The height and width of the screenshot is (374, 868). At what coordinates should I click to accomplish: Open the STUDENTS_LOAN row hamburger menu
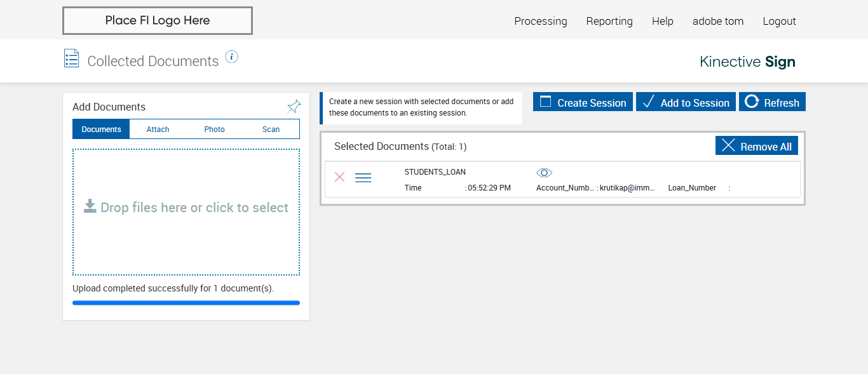tap(363, 178)
